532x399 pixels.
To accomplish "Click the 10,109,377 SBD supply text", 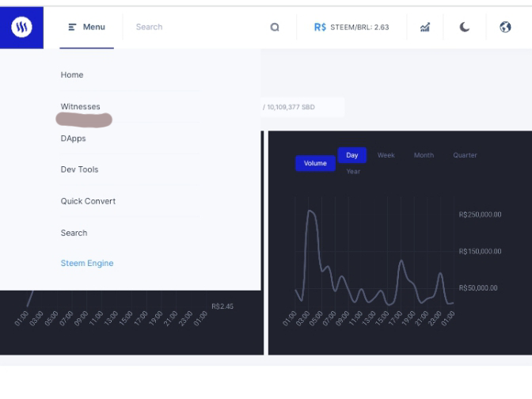I will pos(291,107).
